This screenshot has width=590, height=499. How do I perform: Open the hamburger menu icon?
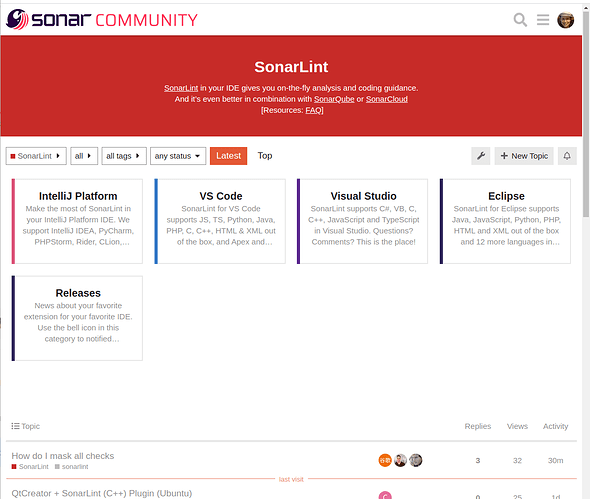543,20
